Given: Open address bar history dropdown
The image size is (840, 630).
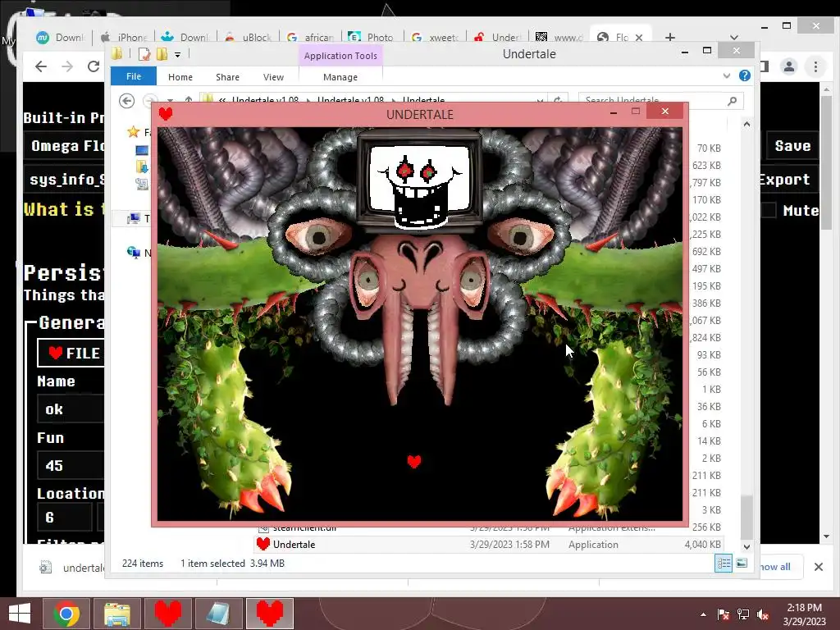Looking at the screenshot, I should tap(540, 100).
